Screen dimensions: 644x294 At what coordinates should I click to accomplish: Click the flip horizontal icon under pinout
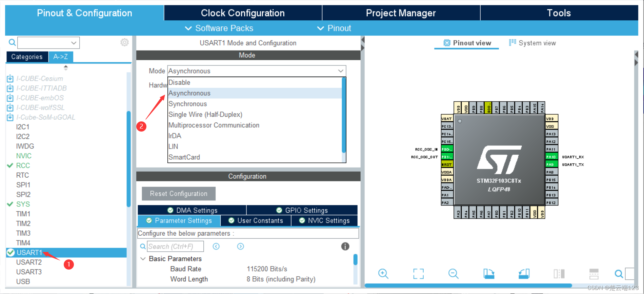tap(559, 274)
